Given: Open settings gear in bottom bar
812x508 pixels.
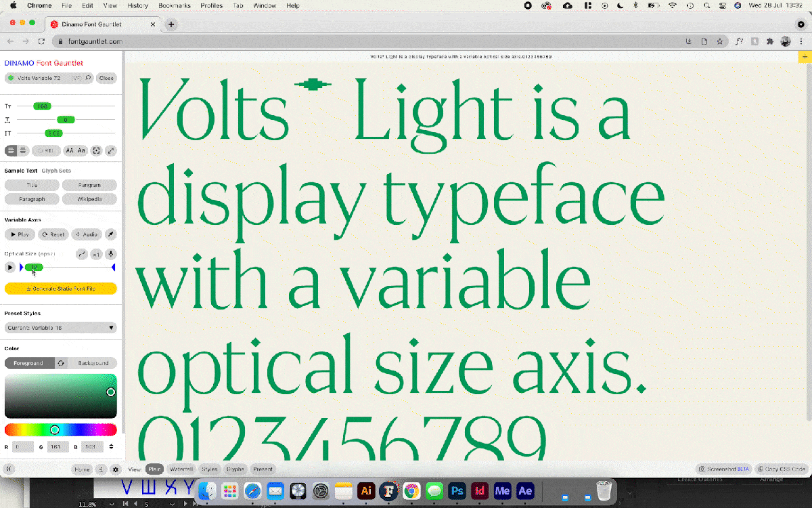Looking at the screenshot, I should (116, 469).
